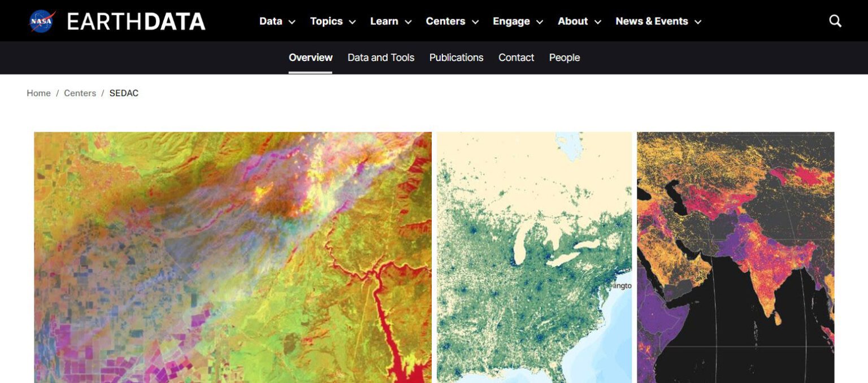Screen dimensions: 868x383
Task: Expand the Data menu chevron
Action: click(x=292, y=22)
